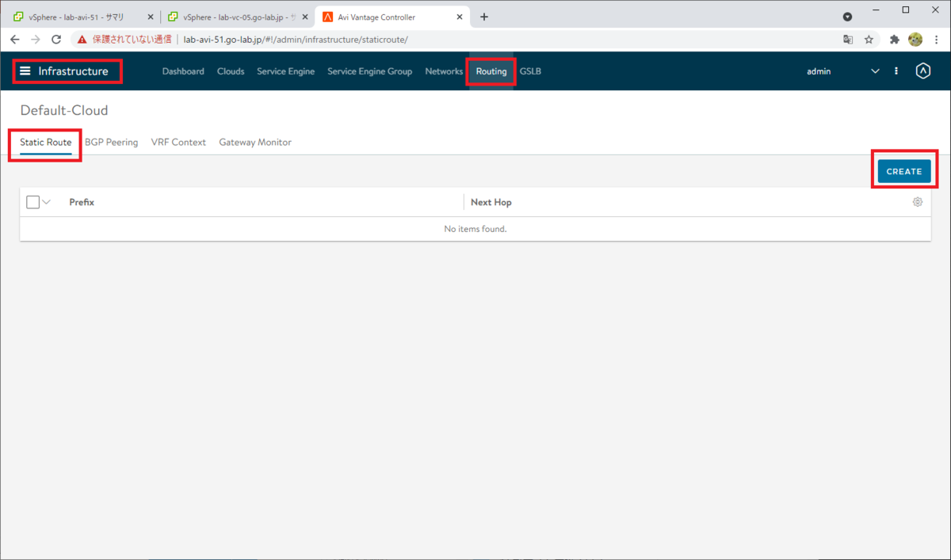Click the tab search dropdown circle icon

tap(847, 17)
